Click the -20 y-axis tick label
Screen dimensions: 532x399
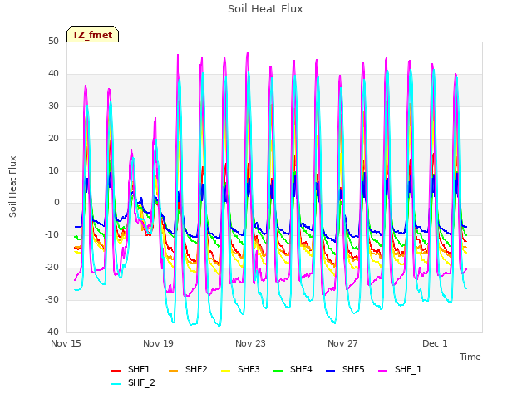click(52, 268)
